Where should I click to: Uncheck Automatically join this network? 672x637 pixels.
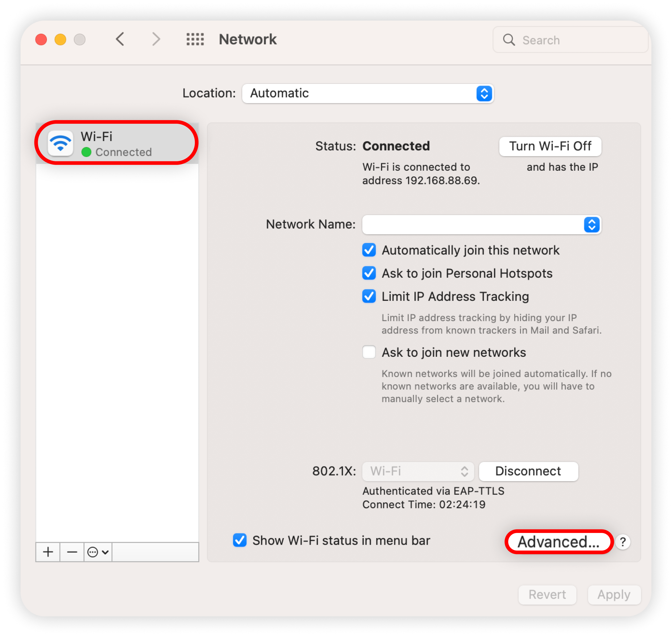(369, 250)
